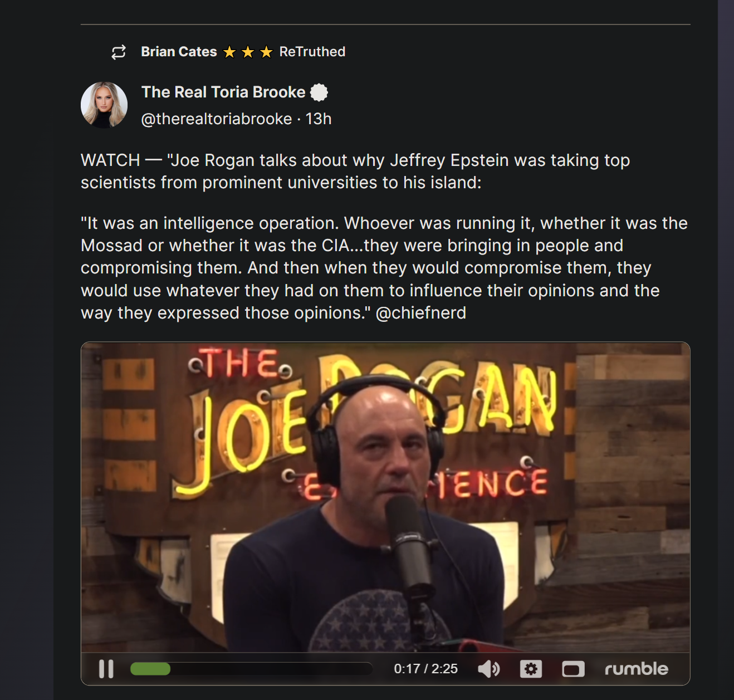
Task: Click the ReTruthed label
Action: click(x=312, y=52)
